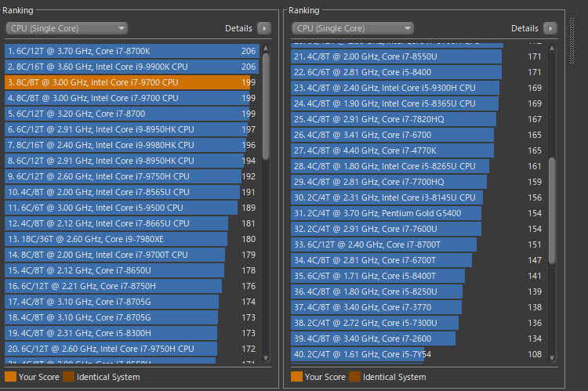588x391 pixels.
Task: Select rank 20 row i7-9750H scoring 172
Action: point(132,349)
